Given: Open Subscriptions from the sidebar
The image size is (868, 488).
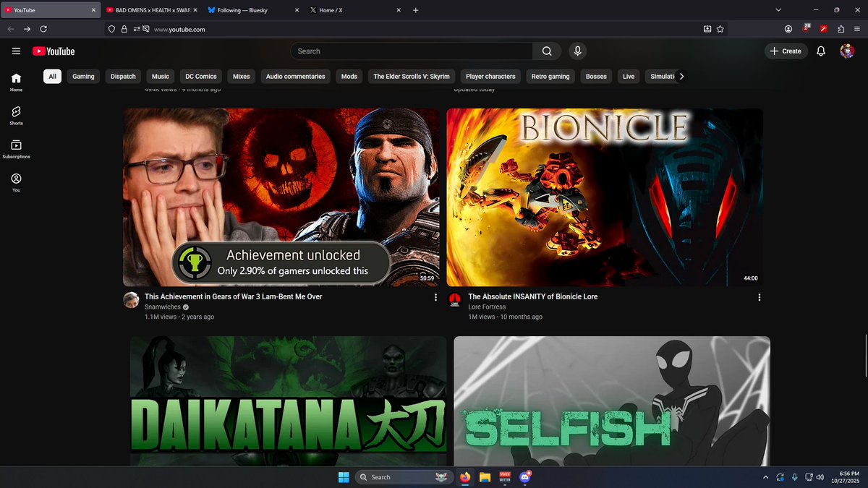Looking at the screenshot, I should [16, 149].
